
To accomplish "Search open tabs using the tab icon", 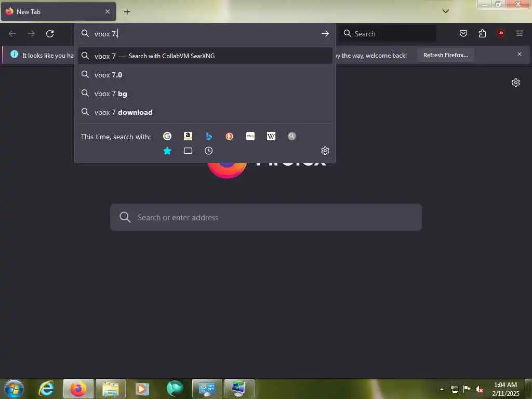I will click(x=188, y=151).
